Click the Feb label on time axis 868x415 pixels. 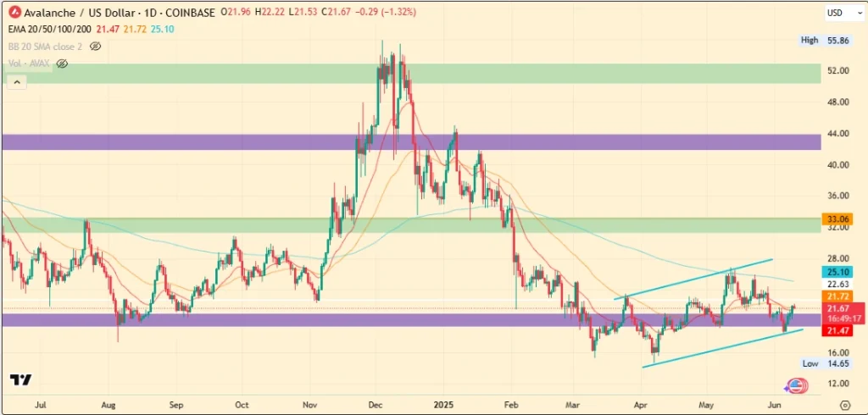click(510, 405)
